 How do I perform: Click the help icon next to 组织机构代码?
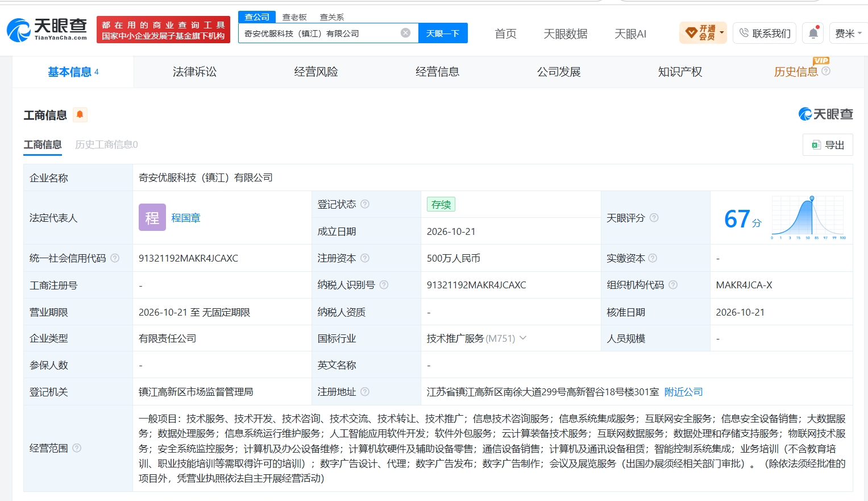pos(673,285)
